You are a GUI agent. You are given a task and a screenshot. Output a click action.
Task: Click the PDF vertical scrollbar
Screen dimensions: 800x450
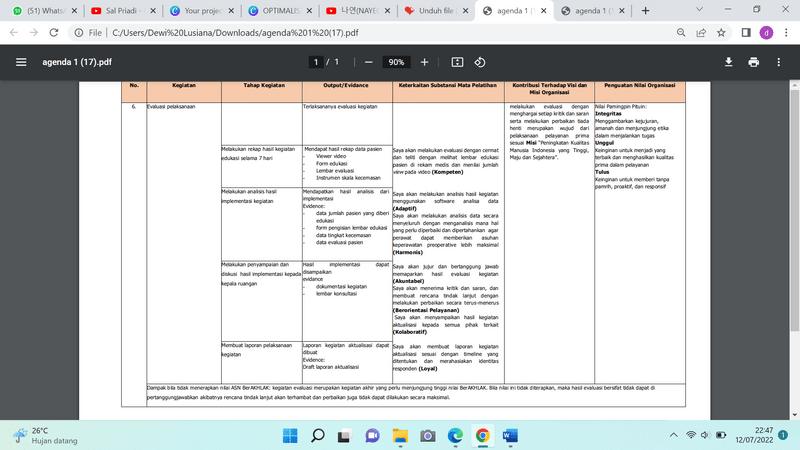pos(794,211)
